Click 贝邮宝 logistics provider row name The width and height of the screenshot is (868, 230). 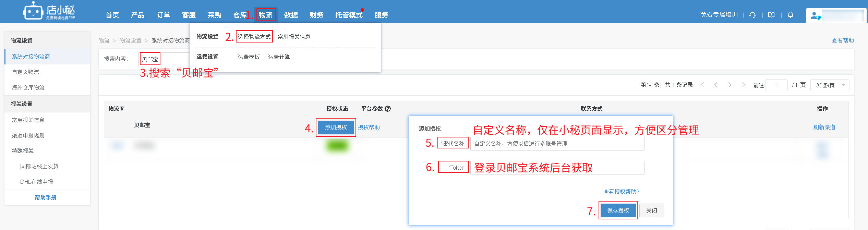pyautogui.click(x=142, y=125)
